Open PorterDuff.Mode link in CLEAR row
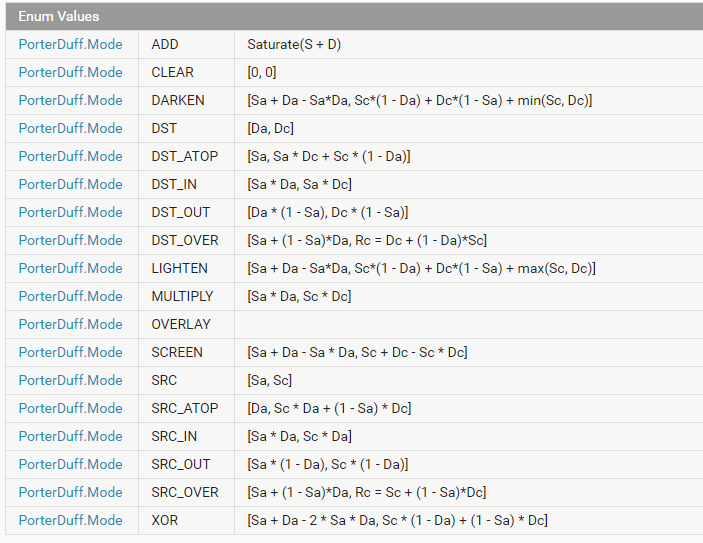The height and width of the screenshot is (543, 703). [70, 72]
